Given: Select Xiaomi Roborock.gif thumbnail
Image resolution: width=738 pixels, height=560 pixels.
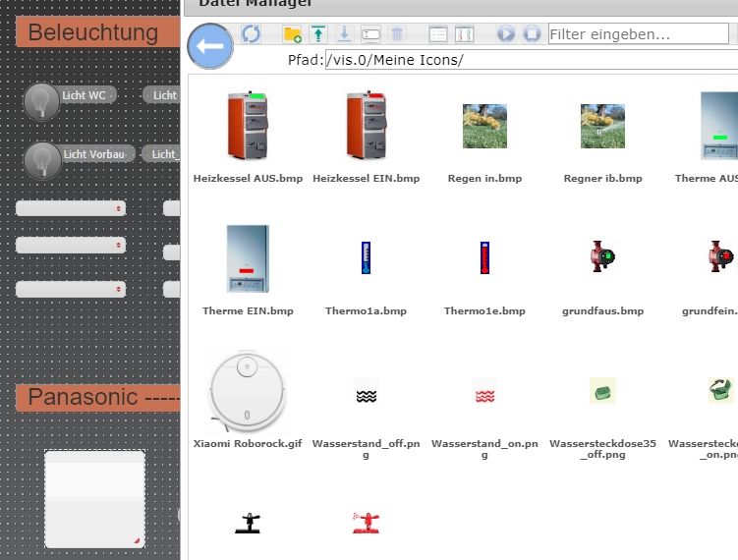Looking at the screenshot, I should click(248, 392).
